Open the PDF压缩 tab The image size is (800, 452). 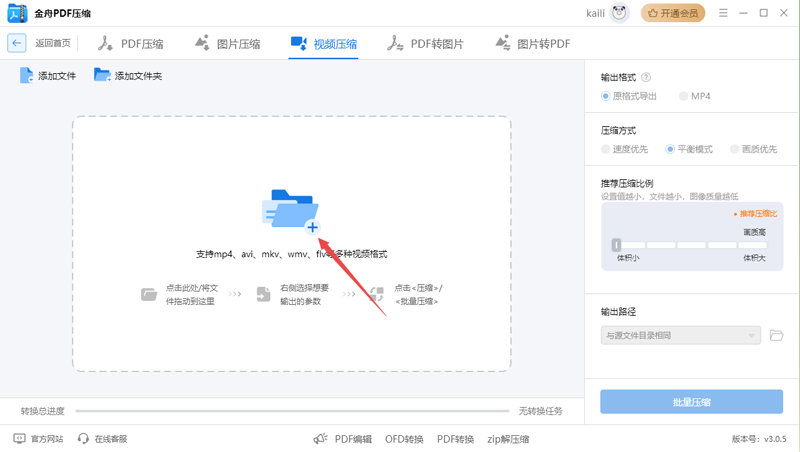coord(131,44)
